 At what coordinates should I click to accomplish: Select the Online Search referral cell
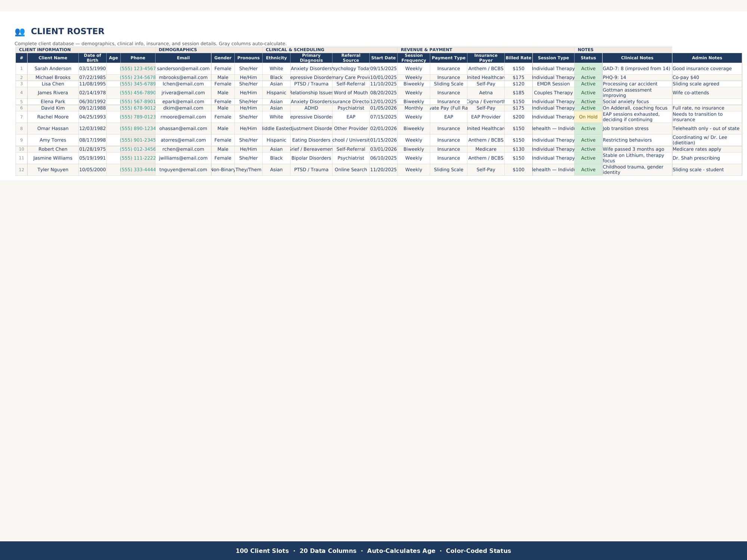tap(351, 170)
